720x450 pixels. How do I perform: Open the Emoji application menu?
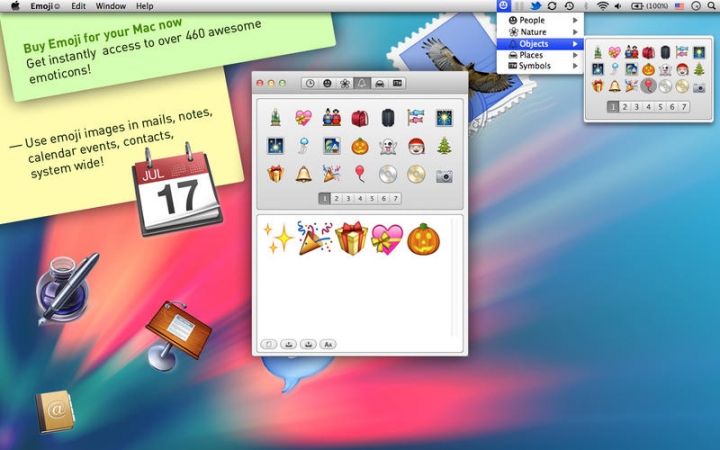tap(45, 6)
